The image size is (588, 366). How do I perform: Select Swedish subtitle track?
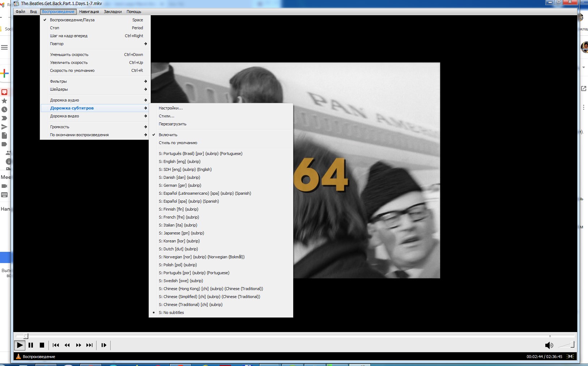[x=221, y=281]
